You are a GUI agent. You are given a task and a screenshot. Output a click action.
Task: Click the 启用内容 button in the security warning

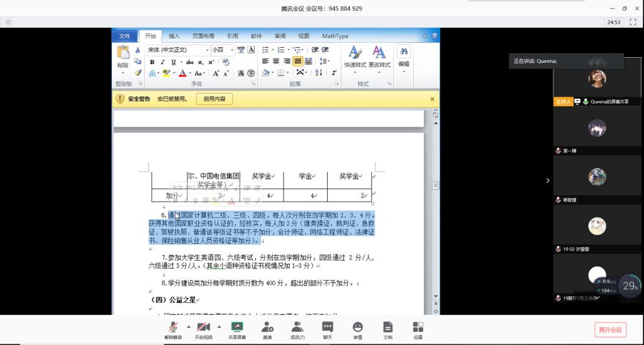point(214,99)
